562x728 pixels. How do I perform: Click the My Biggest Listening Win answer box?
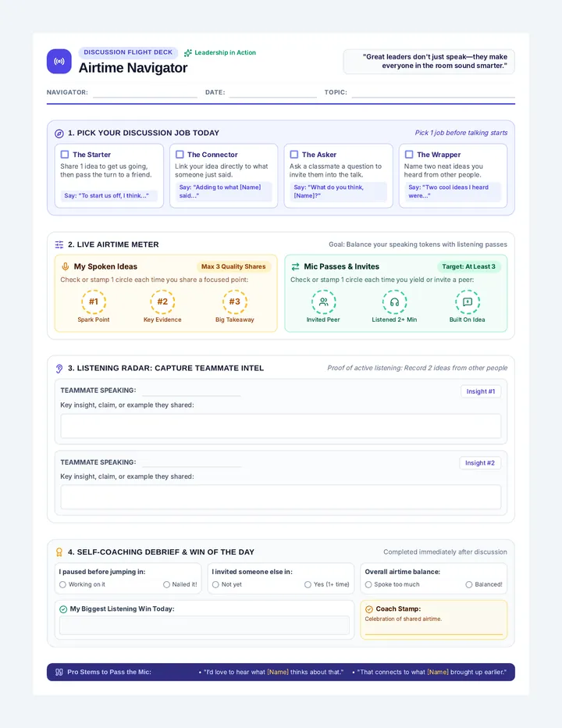click(205, 626)
